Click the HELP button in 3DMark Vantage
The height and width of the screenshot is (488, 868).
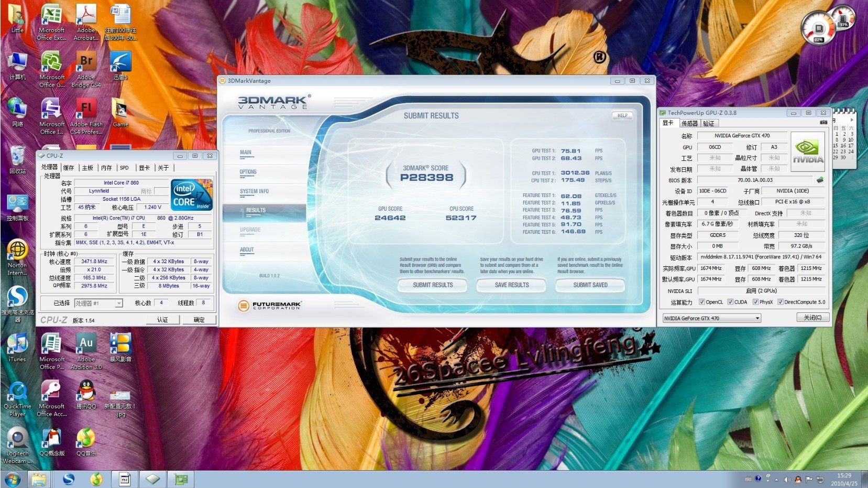[622, 115]
